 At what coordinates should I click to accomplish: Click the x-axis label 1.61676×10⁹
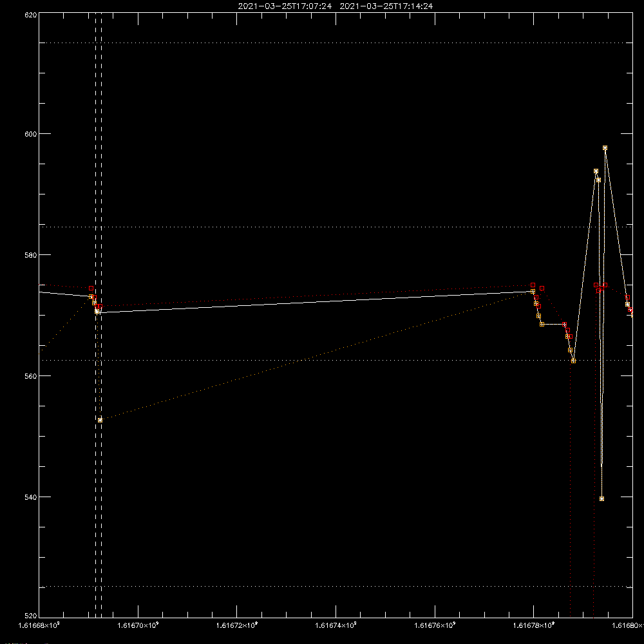click(435, 625)
